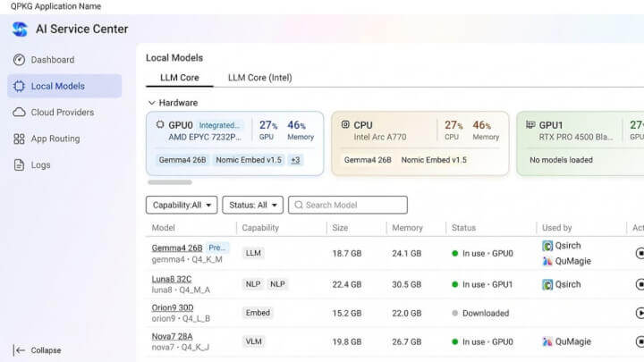Switch to the LLM Core tab
The image size is (644, 362).
pyautogui.click(x=180, y=78)
